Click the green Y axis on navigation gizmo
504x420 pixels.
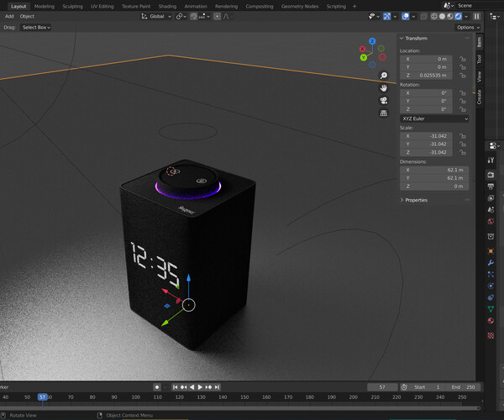(x=364, y=57)
